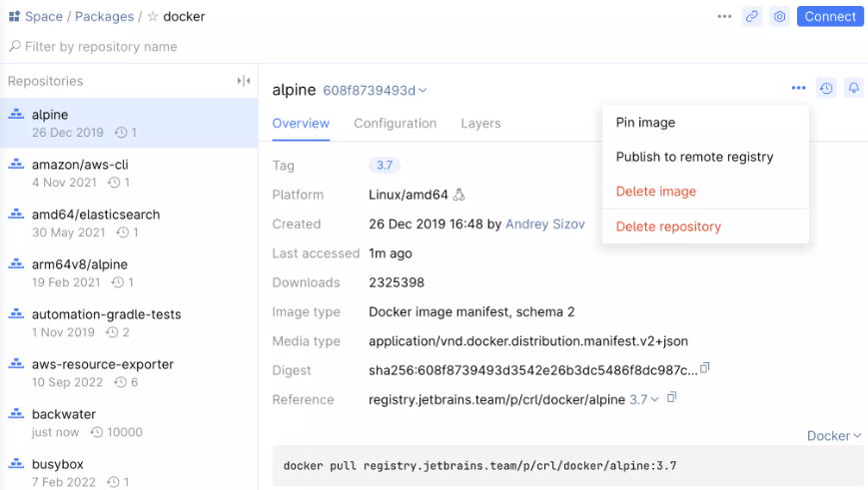Viewport: 868px width, 490px height.
Task: Open Andrey Sizov's profile link
Action: point(544,225)
